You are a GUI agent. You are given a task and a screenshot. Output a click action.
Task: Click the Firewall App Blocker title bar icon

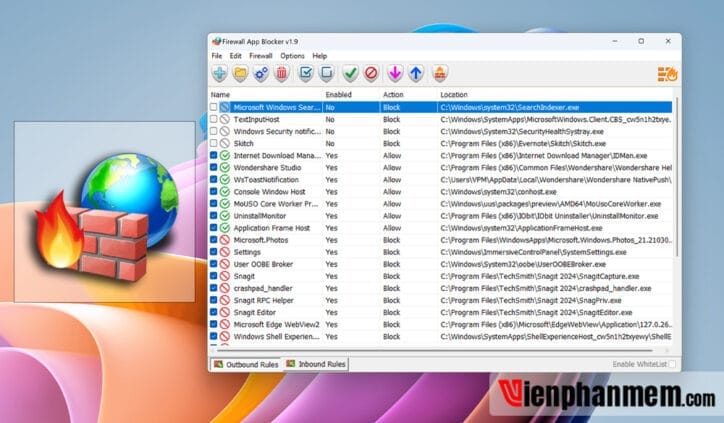click(216, 42)
